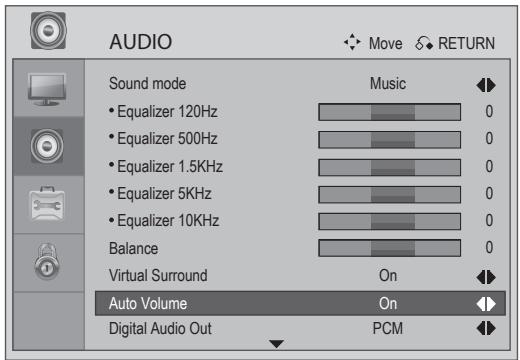Click the PCM value
Image resolution: width=520 pixels, height=360 pixels.
(388, 328)
